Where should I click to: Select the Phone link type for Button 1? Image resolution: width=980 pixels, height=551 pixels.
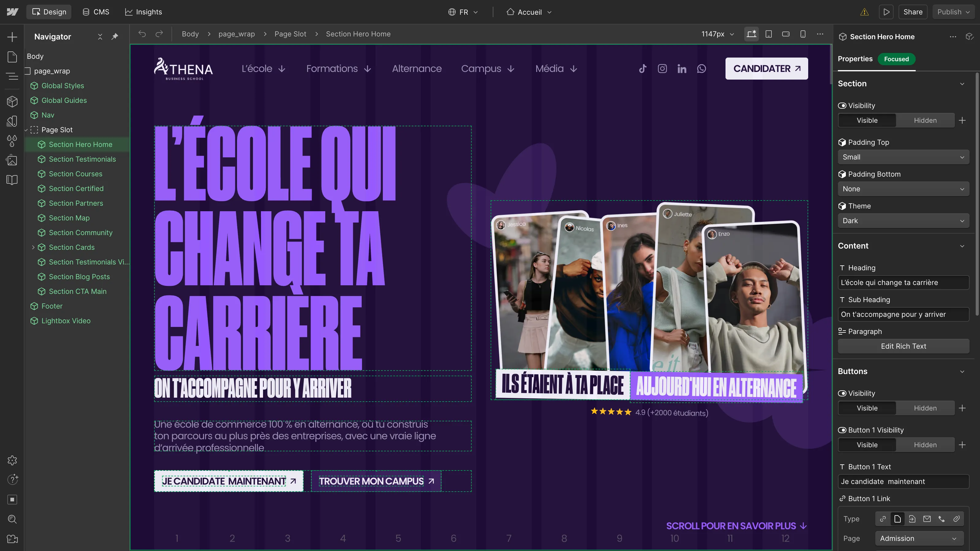pyautogui.click(x=942, y=519)
